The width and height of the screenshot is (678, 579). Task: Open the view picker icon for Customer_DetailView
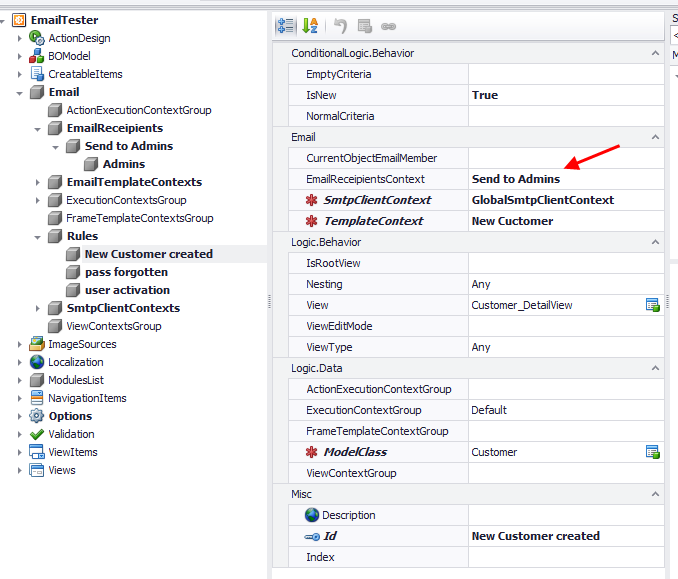[652, 305]
